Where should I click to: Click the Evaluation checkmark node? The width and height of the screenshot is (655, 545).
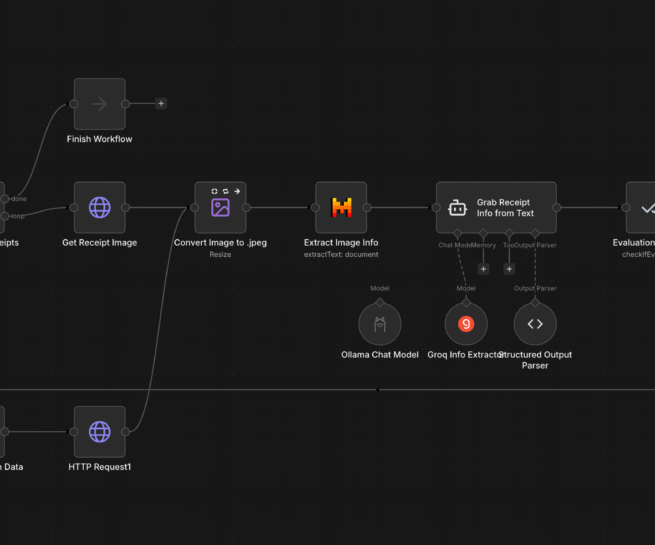point(644,207)
